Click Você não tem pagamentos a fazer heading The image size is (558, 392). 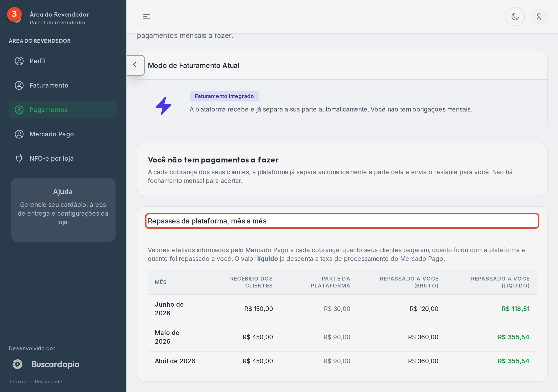point(213,160)
